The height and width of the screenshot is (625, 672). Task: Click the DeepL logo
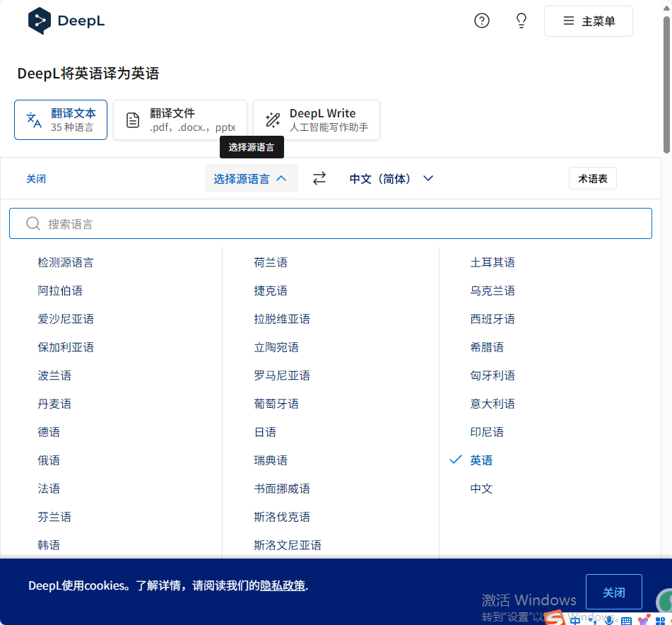[x=66, y=21]
